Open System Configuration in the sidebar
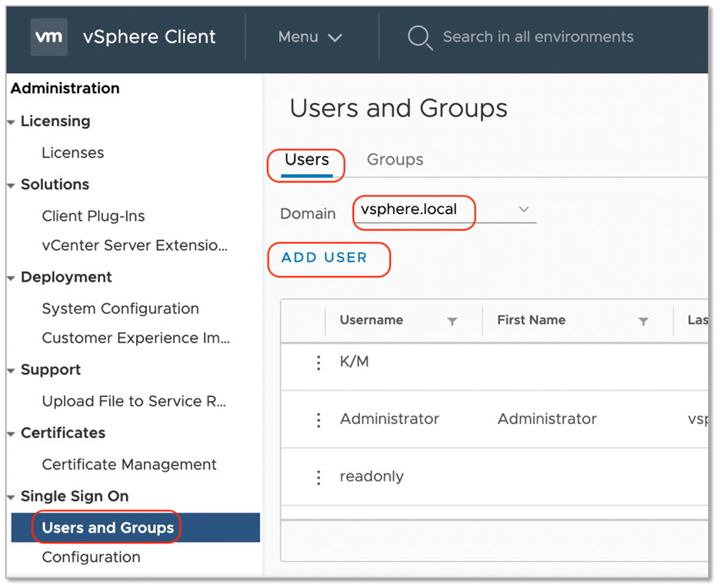Image resolution: width=720 pixels, height=588 pixels. click(x=120, y=309)
